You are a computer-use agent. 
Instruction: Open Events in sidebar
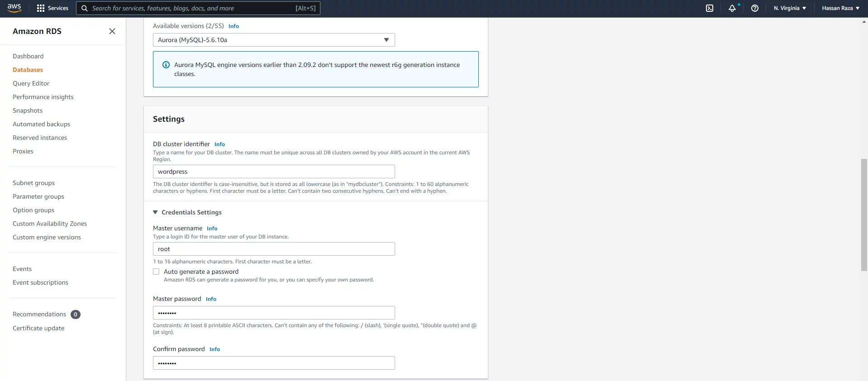(x=22, y=269)
